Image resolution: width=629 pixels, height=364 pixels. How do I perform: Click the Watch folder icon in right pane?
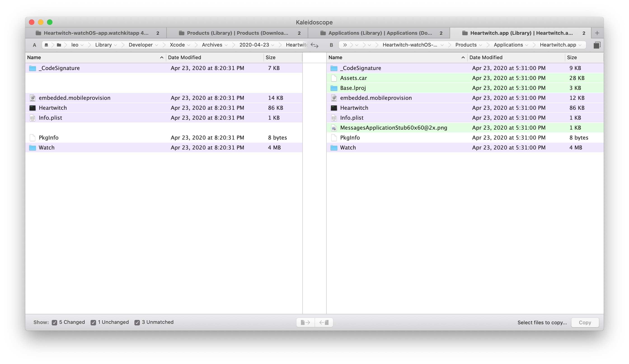(334, 148)
